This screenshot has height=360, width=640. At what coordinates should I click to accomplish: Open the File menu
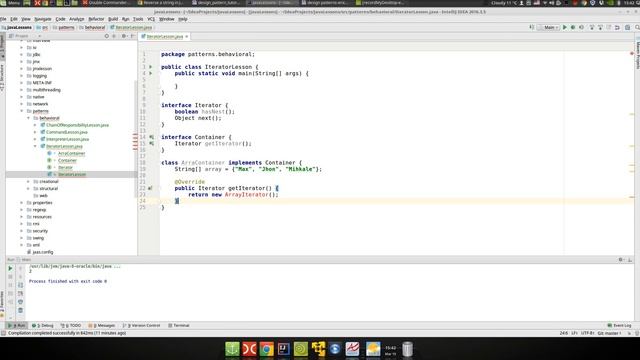click(x=3, y=19)
